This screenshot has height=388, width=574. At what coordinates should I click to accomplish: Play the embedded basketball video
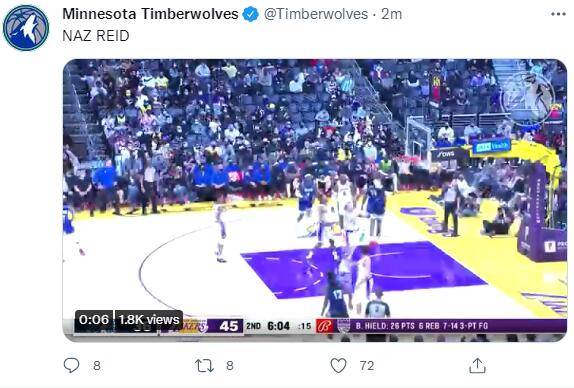315,200
